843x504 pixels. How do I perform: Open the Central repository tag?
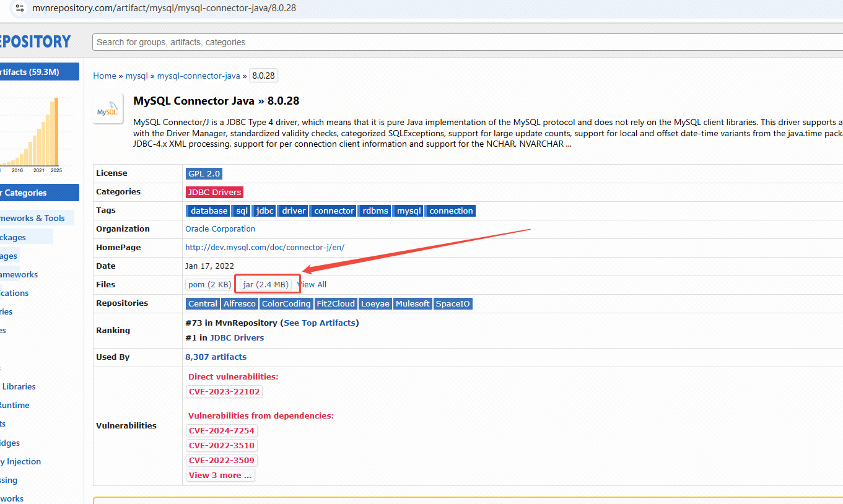click(x=203, y=303)
